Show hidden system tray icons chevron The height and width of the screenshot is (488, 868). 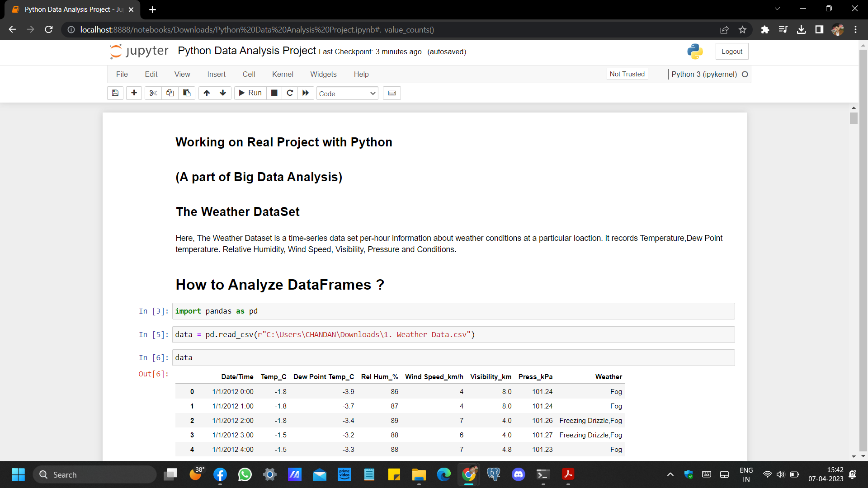click(670, 474)
